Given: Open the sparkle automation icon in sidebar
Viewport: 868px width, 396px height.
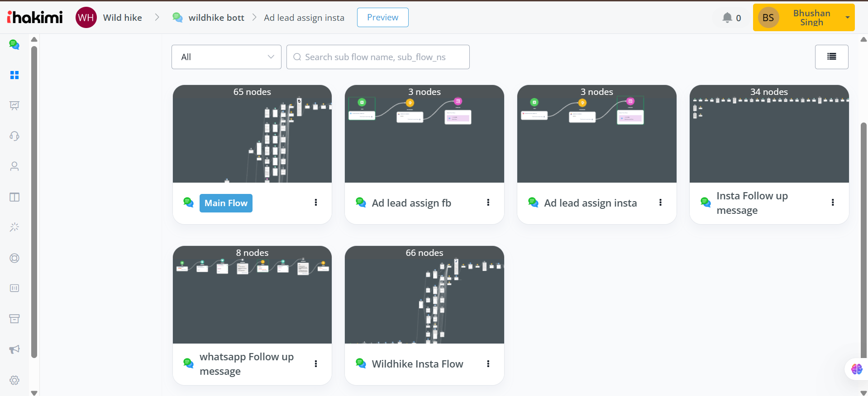Looking at the screenshot, I should click(14, 227).
